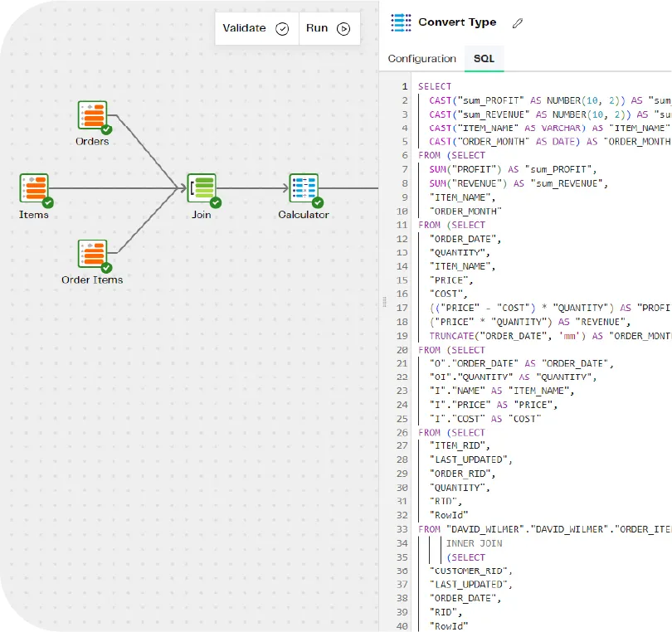Screen dimensions: 672x632
Task: Click the Convert Type node icon in header
Action: (x=401, y=22)
